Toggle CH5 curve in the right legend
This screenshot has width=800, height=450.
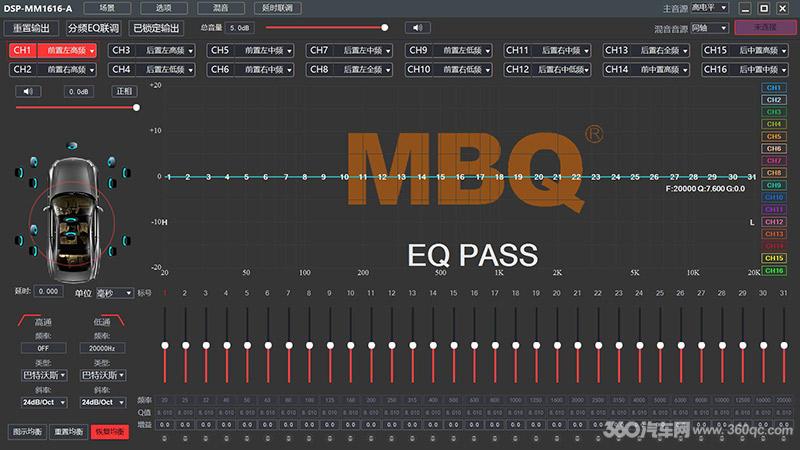pos(773,136)
